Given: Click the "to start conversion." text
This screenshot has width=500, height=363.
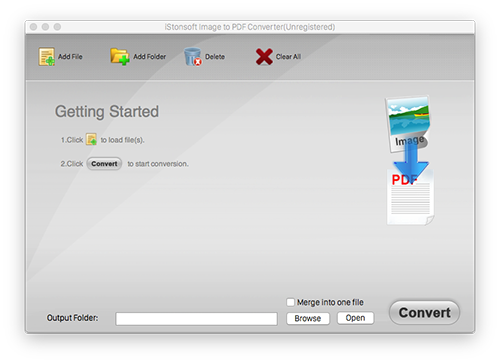Looking at the screenshot, I should point(158,164).
